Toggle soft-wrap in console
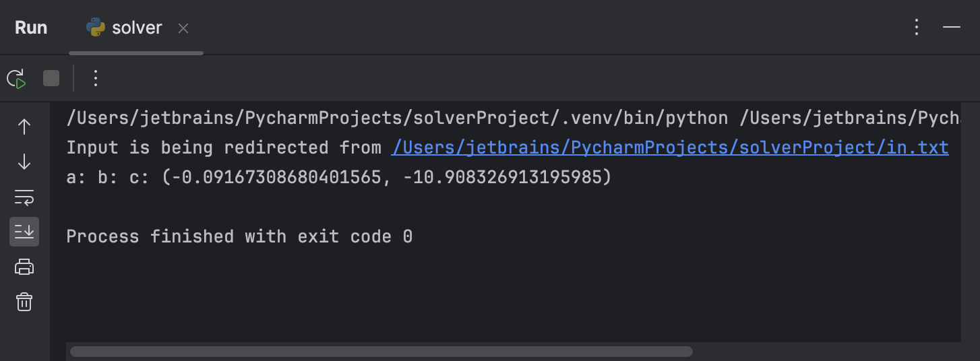Viewport: 980px width, 361px height. click(x=24, y=197)
